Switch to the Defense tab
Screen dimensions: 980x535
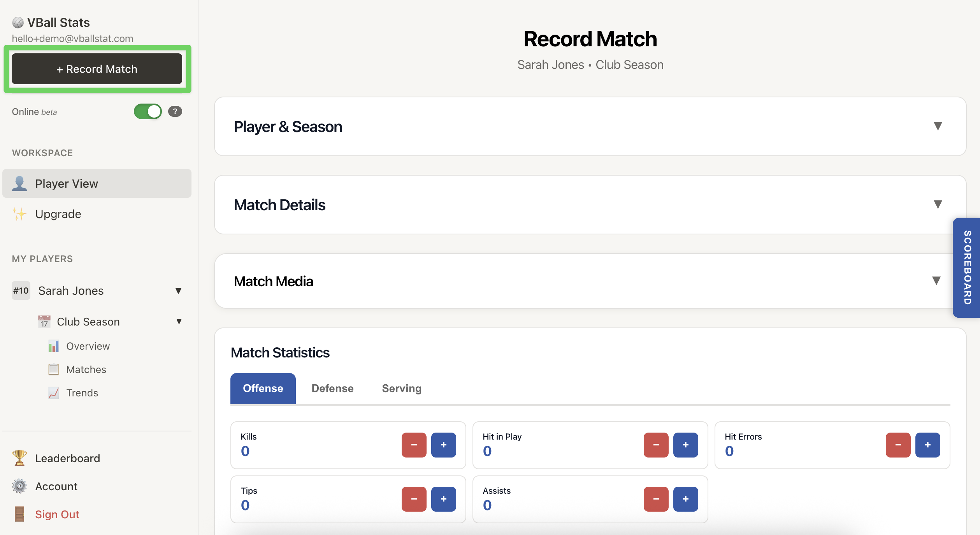point(332,388)
